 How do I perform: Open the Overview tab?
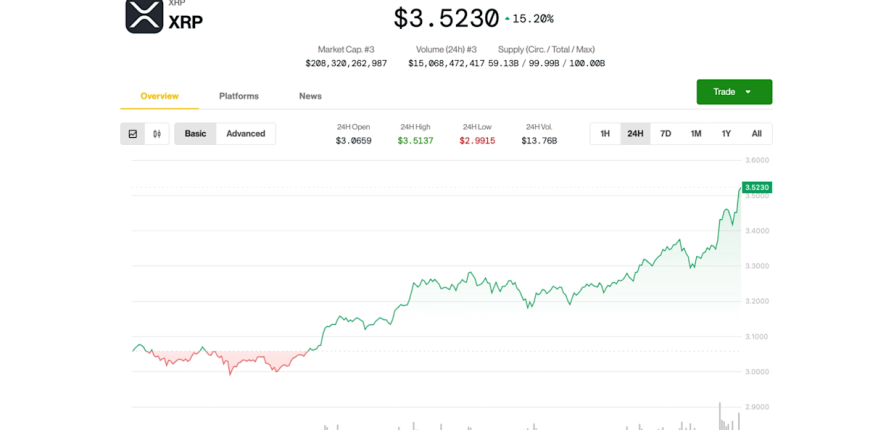[160, 96]
